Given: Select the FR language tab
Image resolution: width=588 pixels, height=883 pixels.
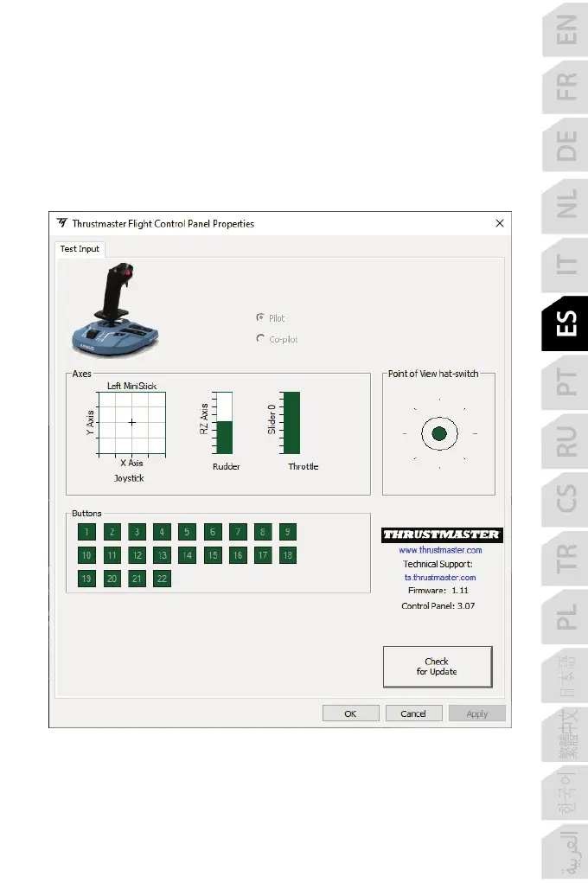Looking at the screenshot, I should coord(566,86).
